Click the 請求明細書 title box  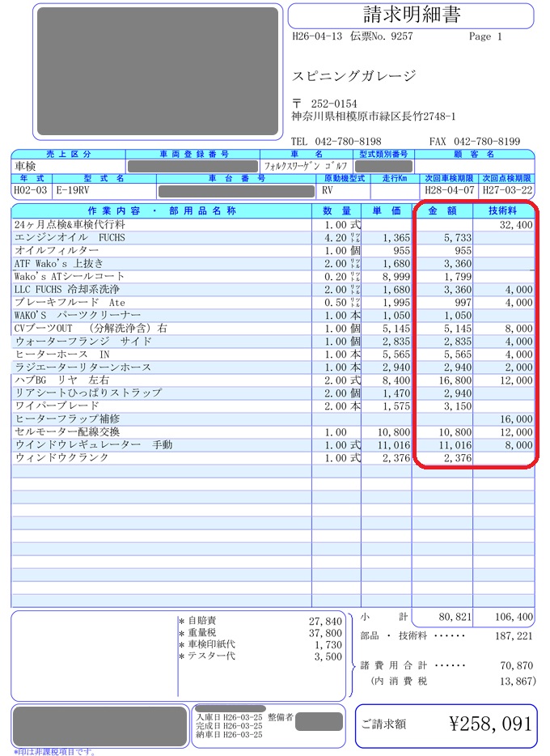pos(411,15)
